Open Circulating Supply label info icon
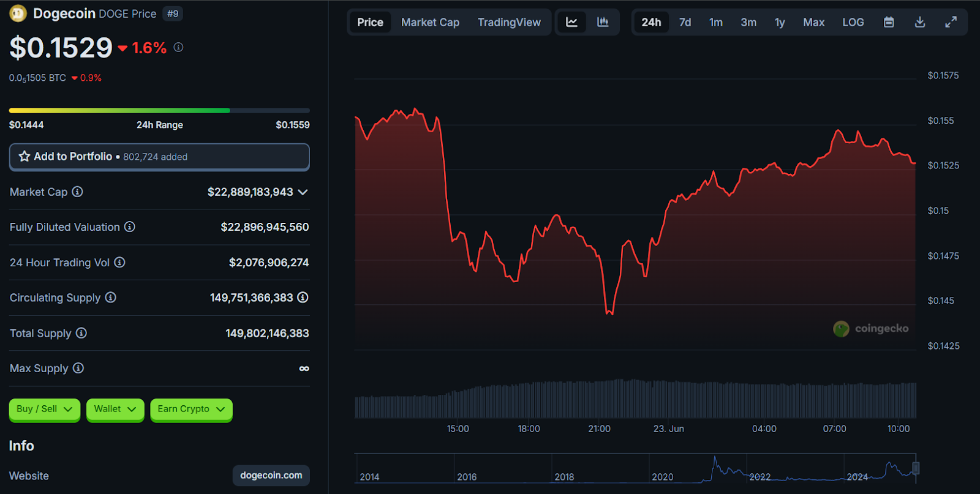This screenshot has height=494, width=980. [110, 298]
